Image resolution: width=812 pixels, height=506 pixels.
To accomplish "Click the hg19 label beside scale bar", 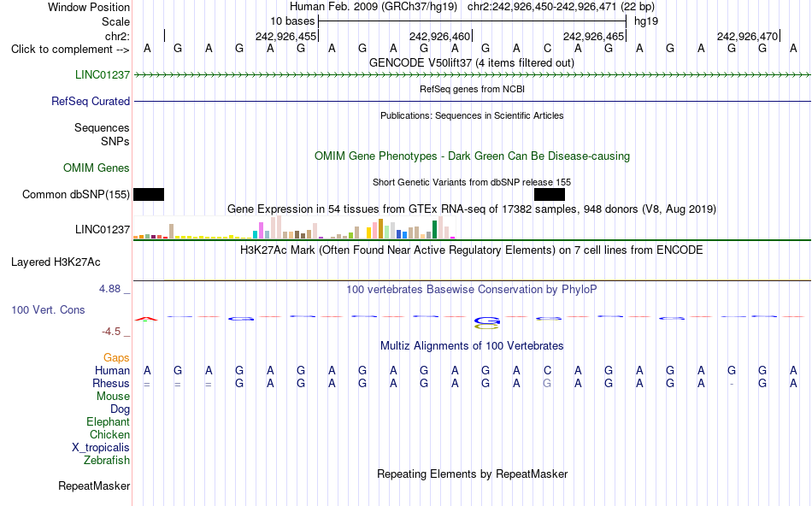I will tap(646, 21).
